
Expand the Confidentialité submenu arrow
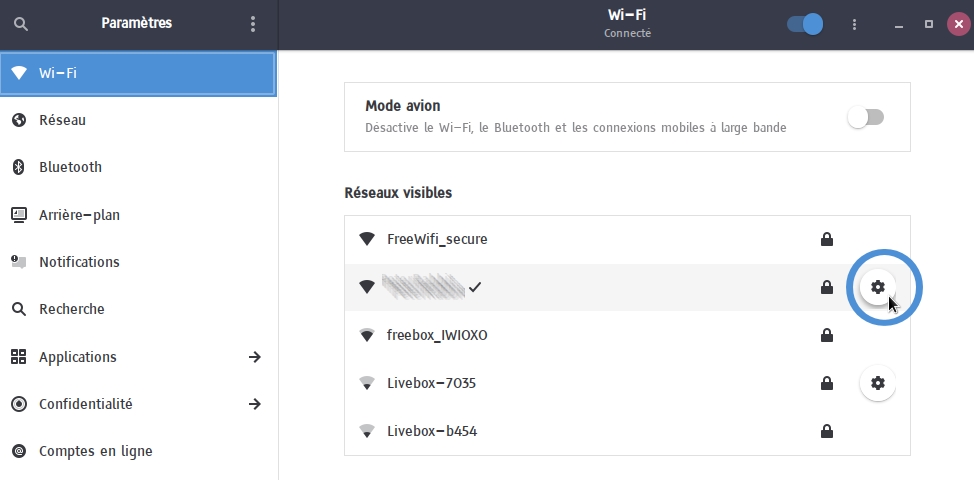tap(255, 404)
